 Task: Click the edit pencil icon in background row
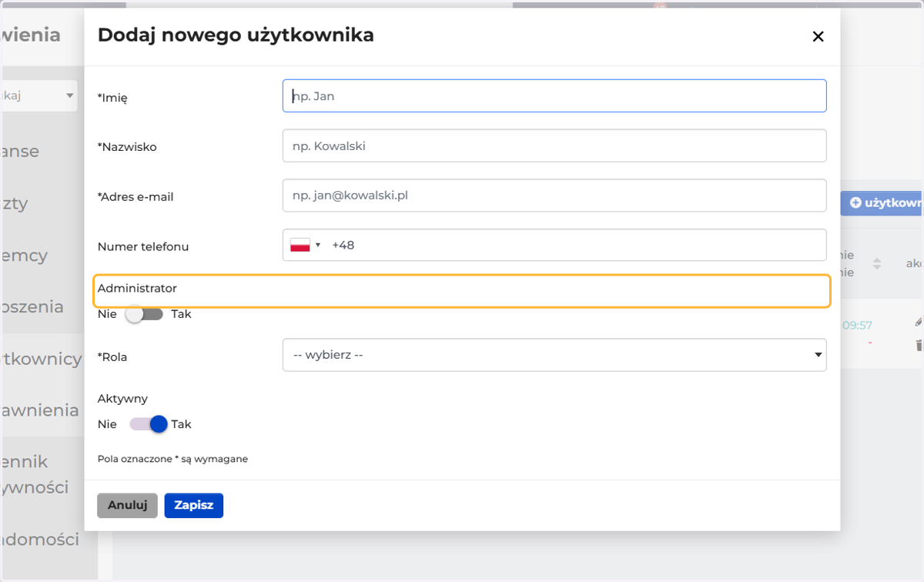(x=919, y=321)
